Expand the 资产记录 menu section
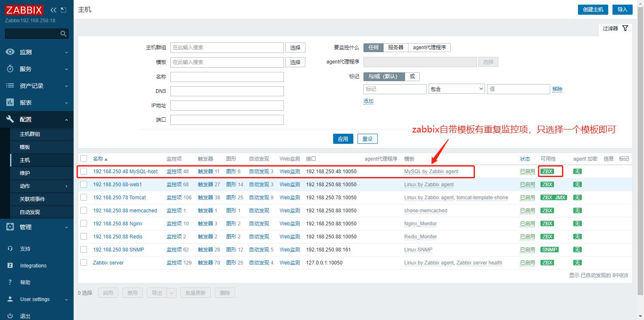The image size is (644, 320). coord(66,86)
